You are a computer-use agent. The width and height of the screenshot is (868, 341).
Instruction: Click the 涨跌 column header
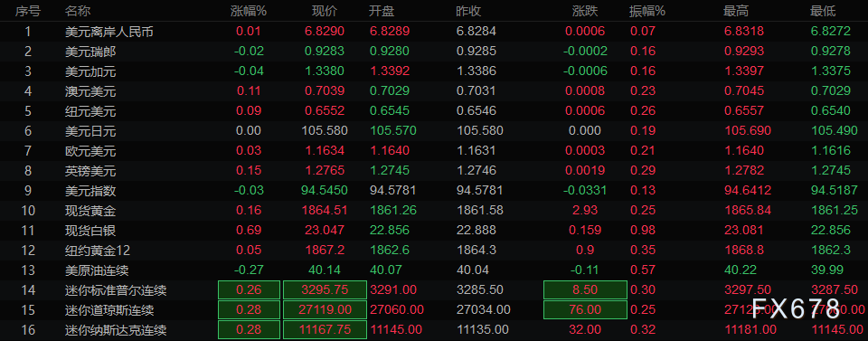(x=585, y=11)
